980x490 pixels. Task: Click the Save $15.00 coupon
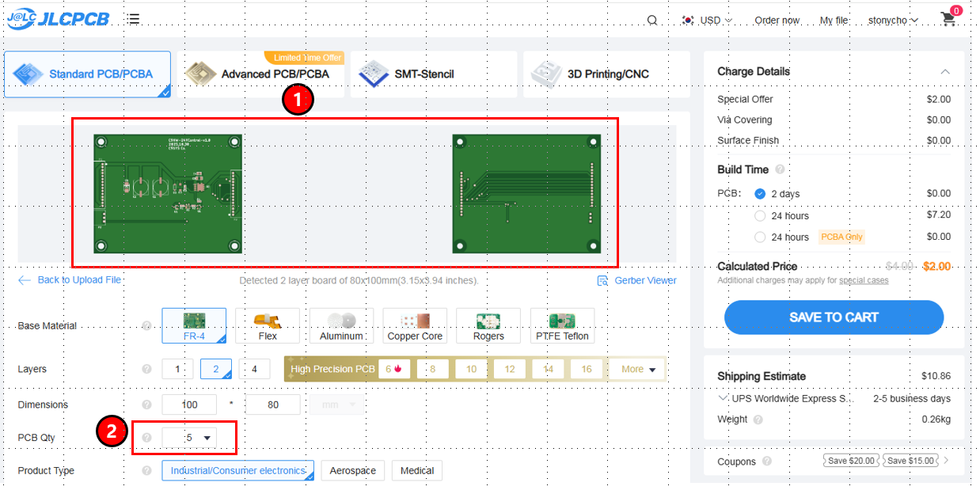[x=910, y=461]
